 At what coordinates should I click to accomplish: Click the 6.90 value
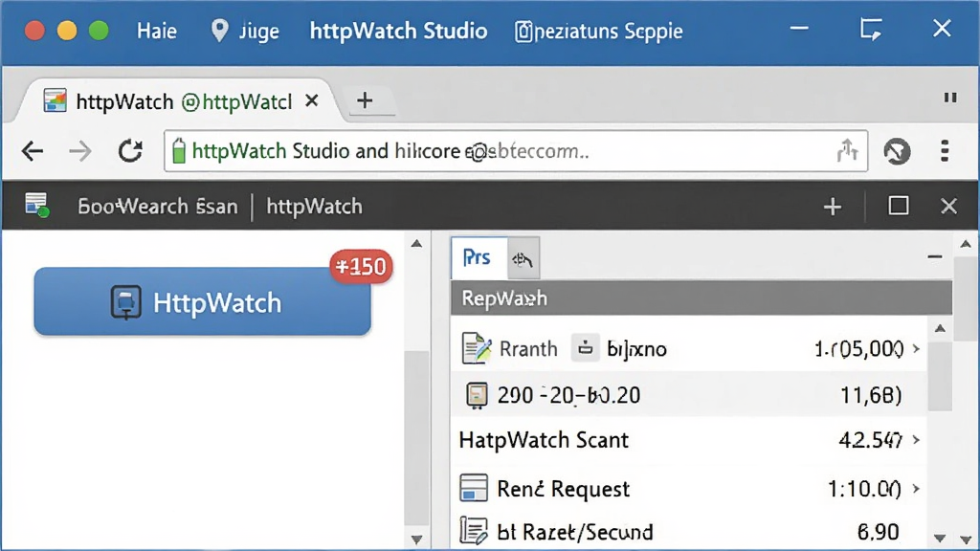point(879,532)
